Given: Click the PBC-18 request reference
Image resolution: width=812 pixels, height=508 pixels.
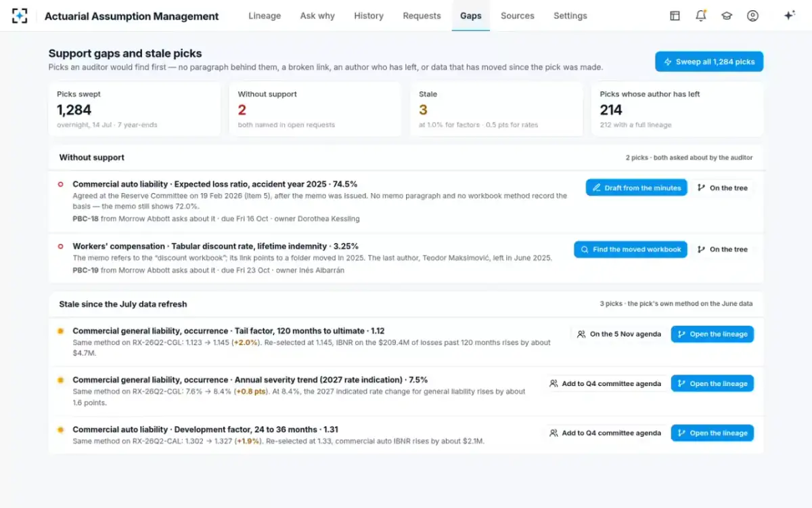Looking at the screenshot, I should coord(85,219).
